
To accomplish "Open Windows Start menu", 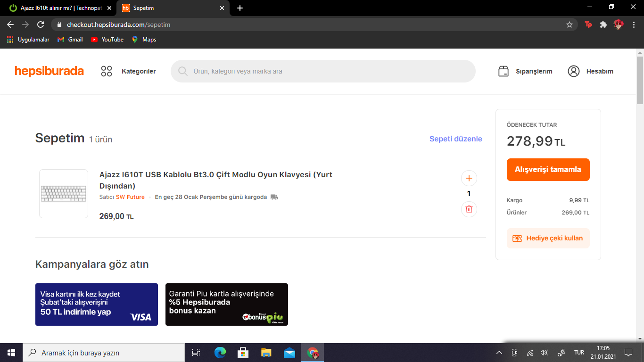I will pyautogui.click(x=11, y=353).
